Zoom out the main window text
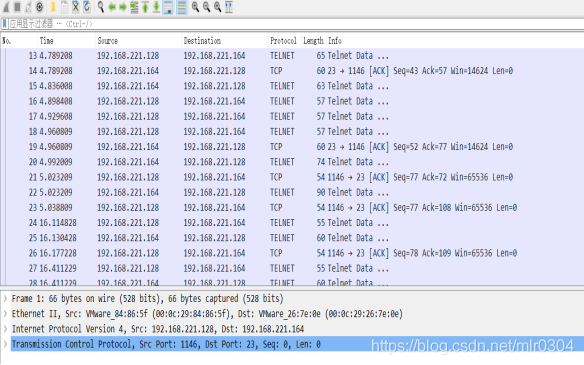Image resolution: width=584 pixels, height=365 pixels. pyautogui.click(x=206, y=7)
